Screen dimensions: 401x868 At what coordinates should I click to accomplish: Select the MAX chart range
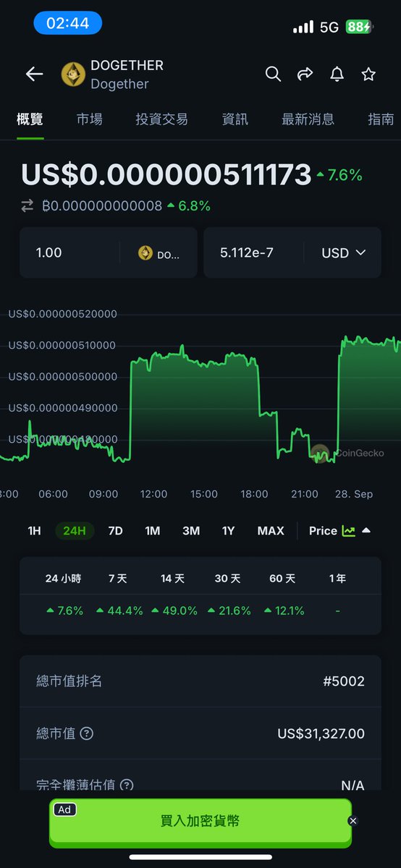[271, 531]
